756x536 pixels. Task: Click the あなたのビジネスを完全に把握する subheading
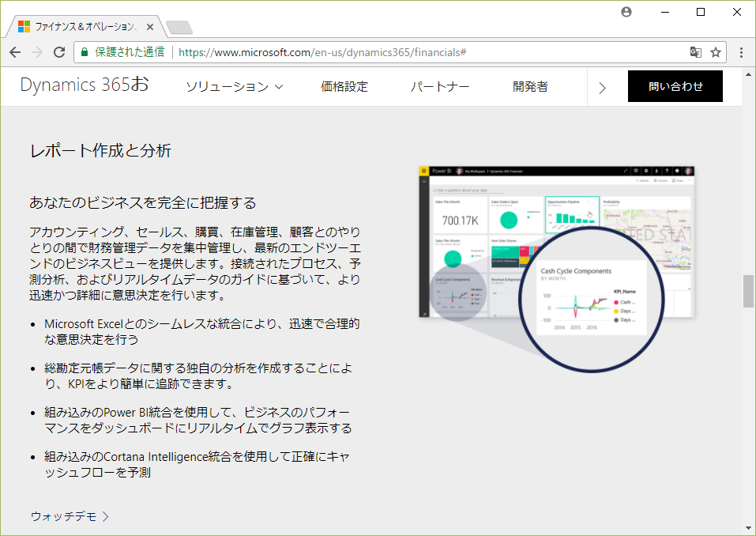(x=143, y=202)
